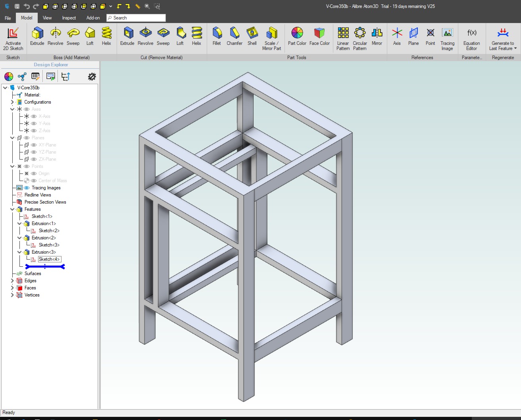Click inside the Search field
521x420 pixels.
click(137, 18)
